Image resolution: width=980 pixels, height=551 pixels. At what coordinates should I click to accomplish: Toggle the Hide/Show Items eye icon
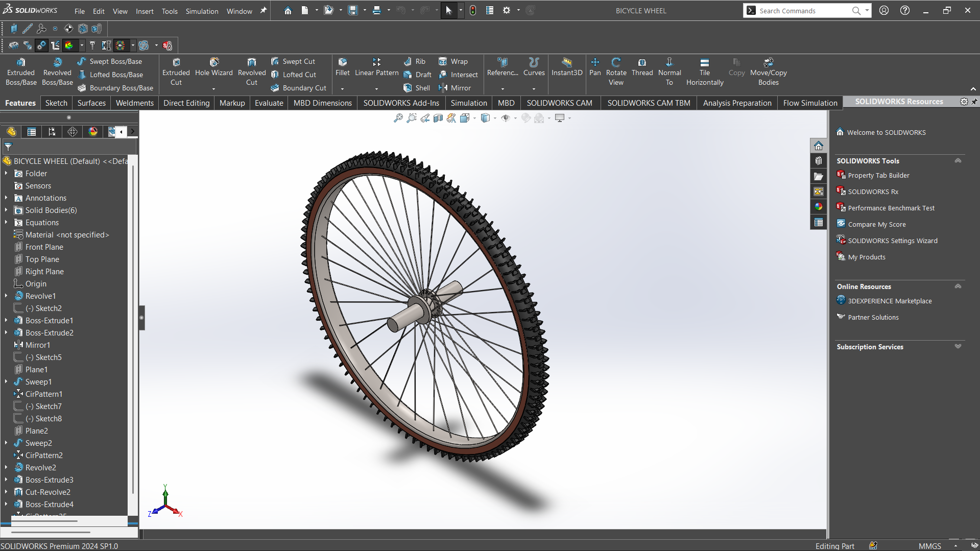pyautogui.click(x=506, y=118)
